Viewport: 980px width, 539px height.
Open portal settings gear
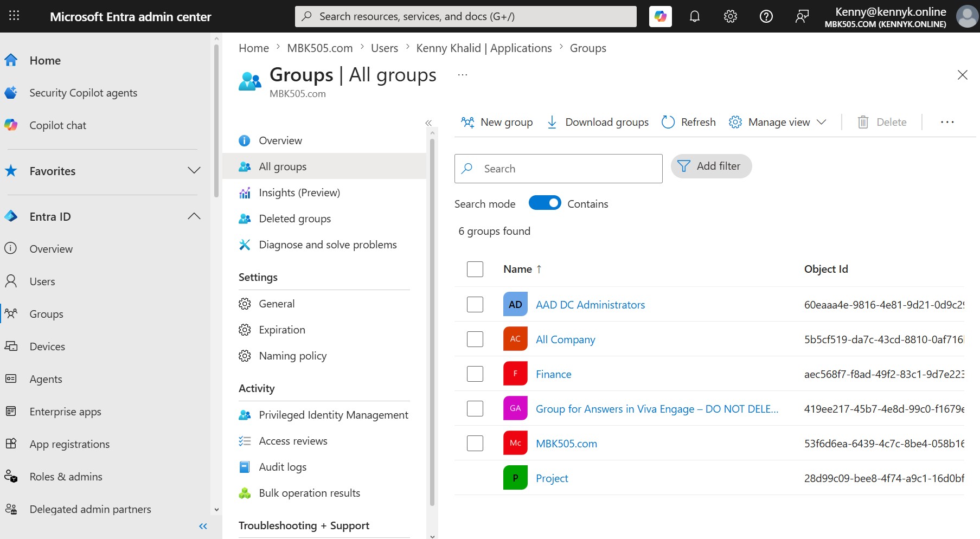tap(730, 16)
